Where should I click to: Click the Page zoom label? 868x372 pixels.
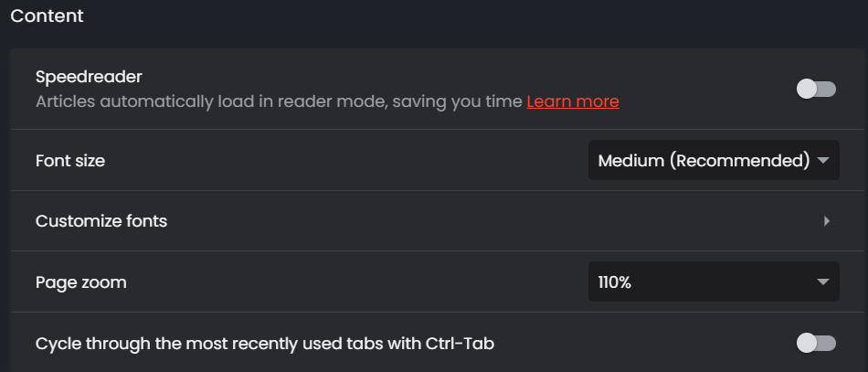click(x=81, y=282)
